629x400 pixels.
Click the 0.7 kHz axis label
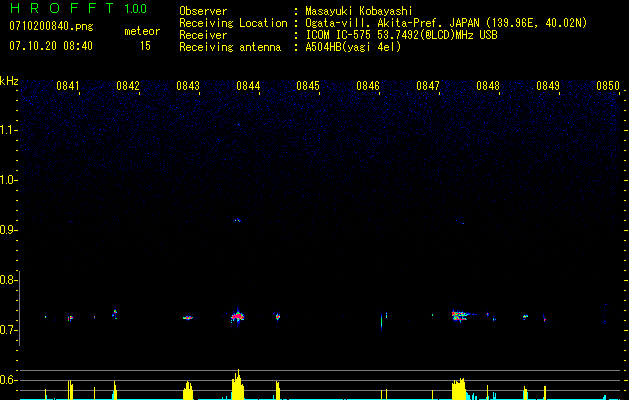[x=8, y=330]
